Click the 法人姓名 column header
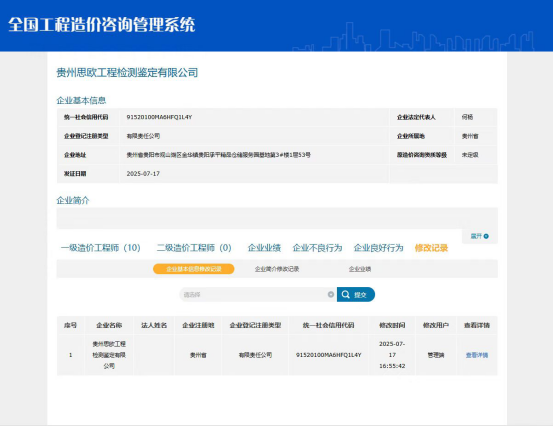The width and height of the screenshot is (554, 426). point(154,325)
